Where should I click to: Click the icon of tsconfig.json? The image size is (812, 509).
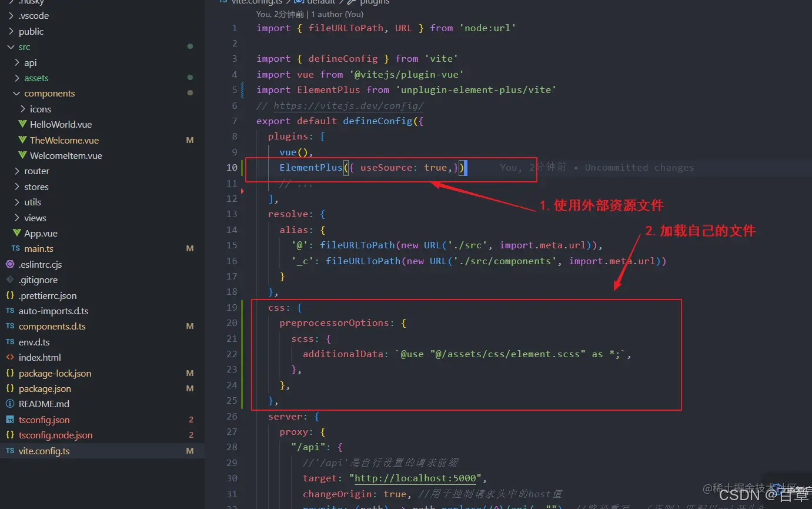click(x=10, y=420)
